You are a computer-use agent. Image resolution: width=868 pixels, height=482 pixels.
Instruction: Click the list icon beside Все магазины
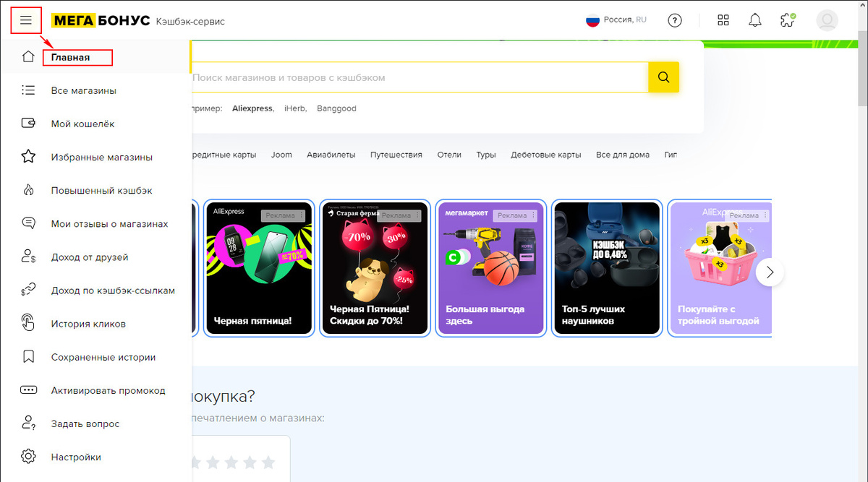[x=28, y=90]
